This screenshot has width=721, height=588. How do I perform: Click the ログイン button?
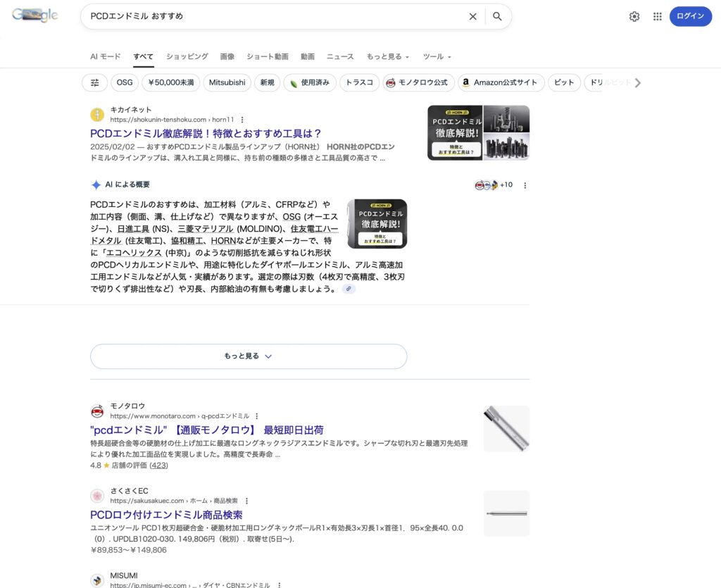(x=690, y=16)
